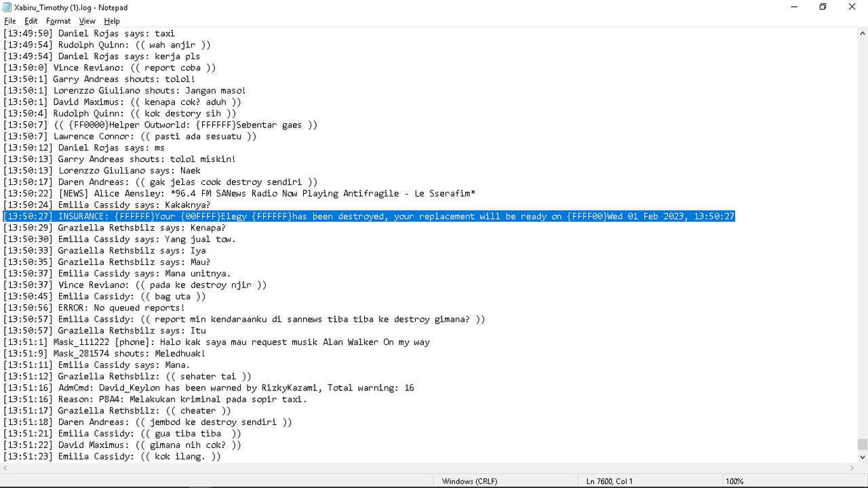
Task: Click the 'pada ke destroy njir' line
Action: pos(135,285)
